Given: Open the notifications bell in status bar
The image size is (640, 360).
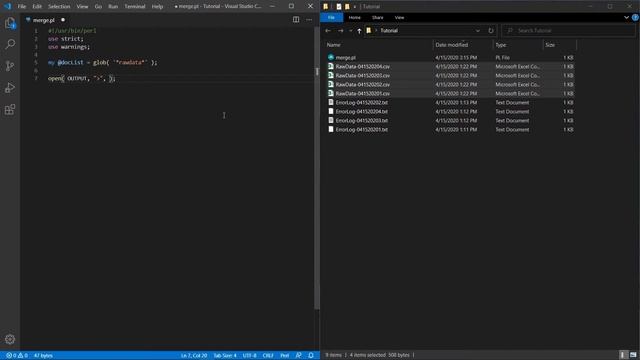Looking at the screenshot, I should (311, 356).
